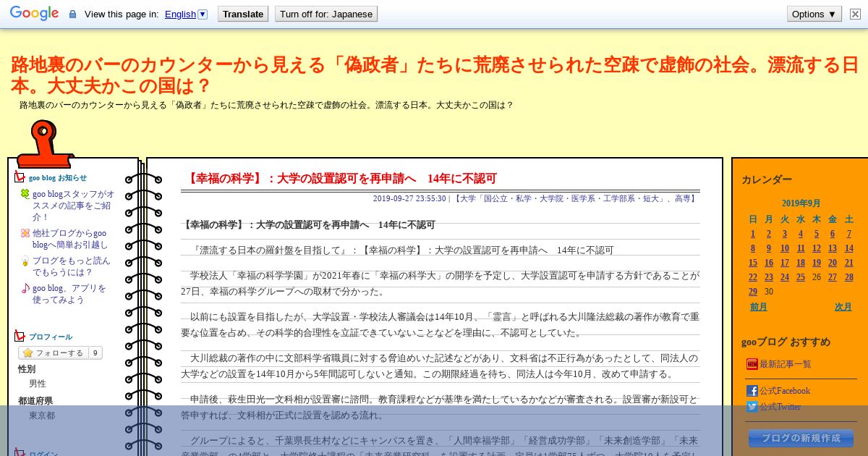Viewport: 868px width, 456px height.
Task: Open the article title 幸福の科学 heading
Action: 341,178
